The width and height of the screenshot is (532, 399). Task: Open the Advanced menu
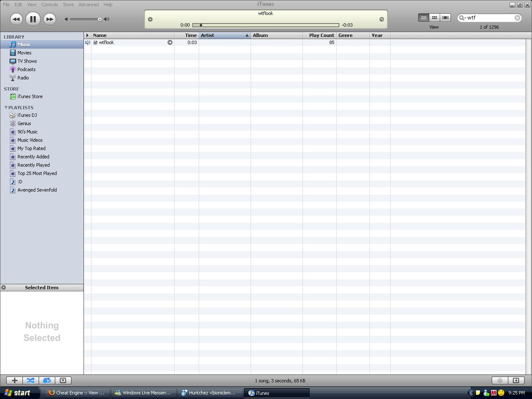89,5
